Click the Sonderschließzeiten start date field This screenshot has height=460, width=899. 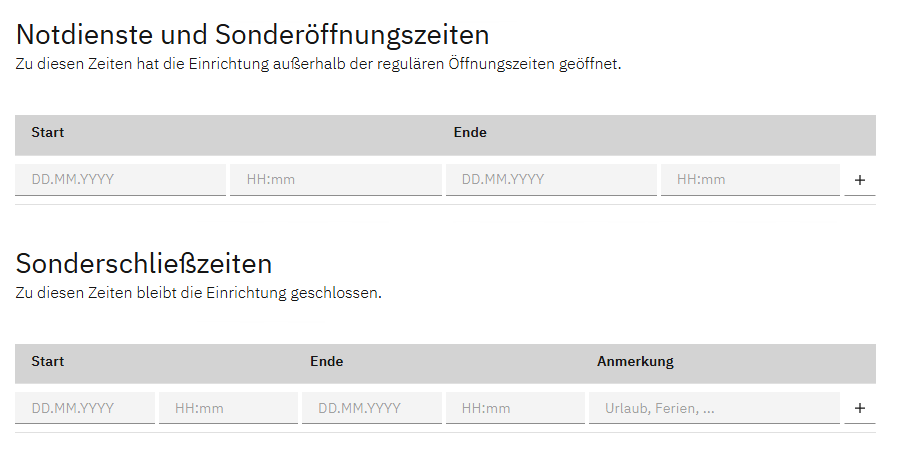[85, 408]
